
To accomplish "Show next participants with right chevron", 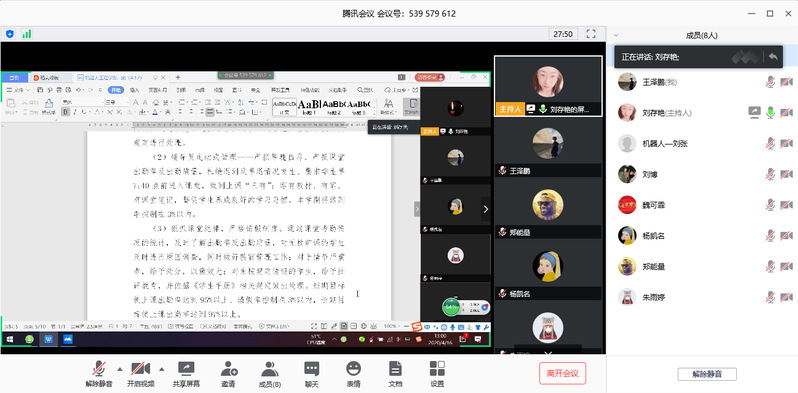I will click(x=486, y=209).
